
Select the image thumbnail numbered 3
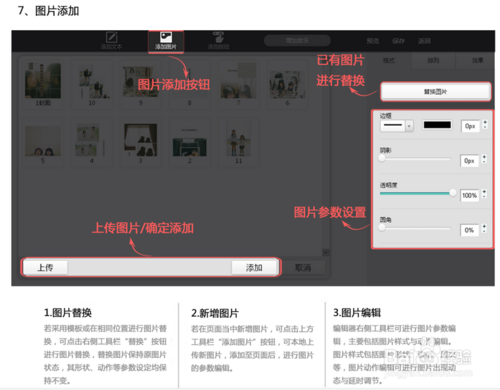tap(140, 143)
